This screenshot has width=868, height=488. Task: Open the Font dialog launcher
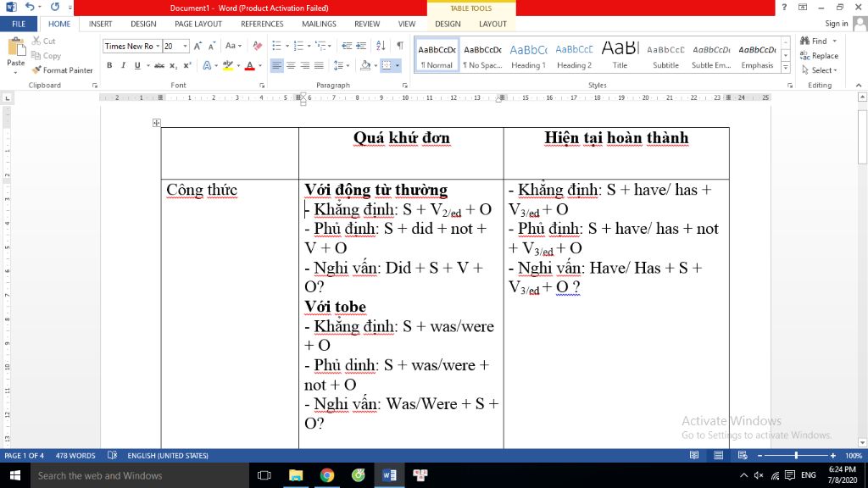point(262,86)
